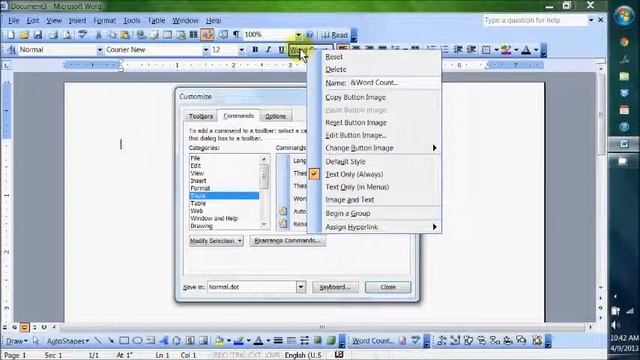The height and width of the screenshot is (360, 640).
Task: Select the Oval drawing tool
Action: tap(138, 340)
